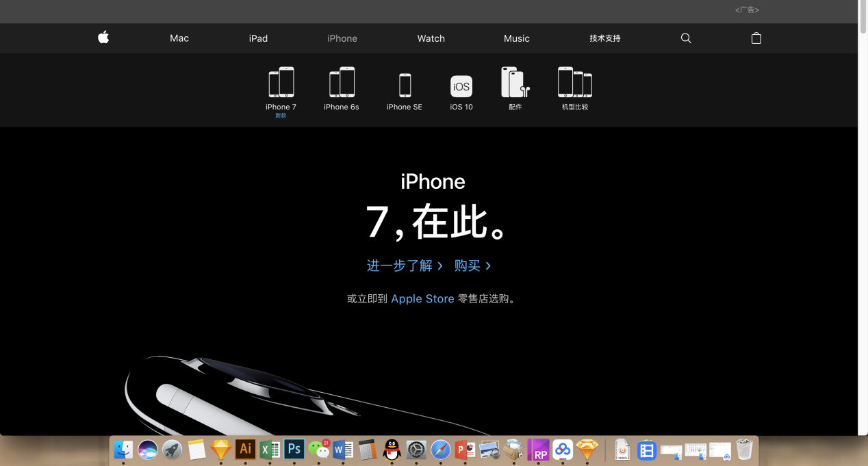Open the shopping bag icon

(756, 38)
